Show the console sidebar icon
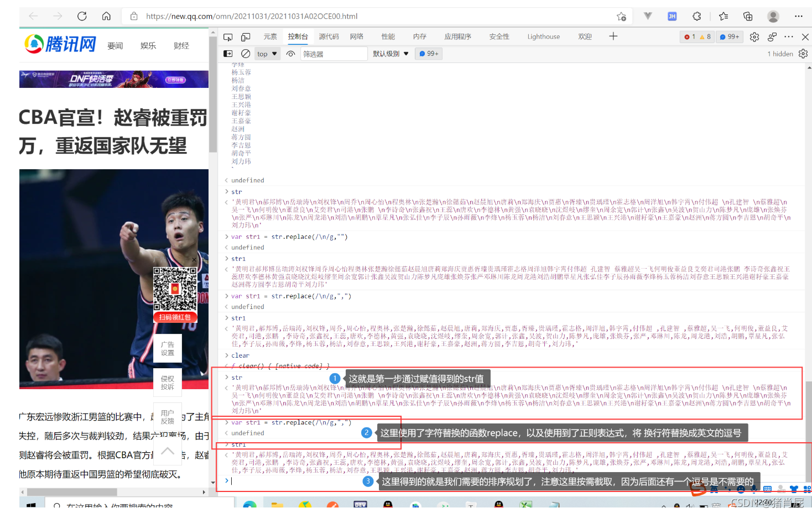 coord(228,54)
